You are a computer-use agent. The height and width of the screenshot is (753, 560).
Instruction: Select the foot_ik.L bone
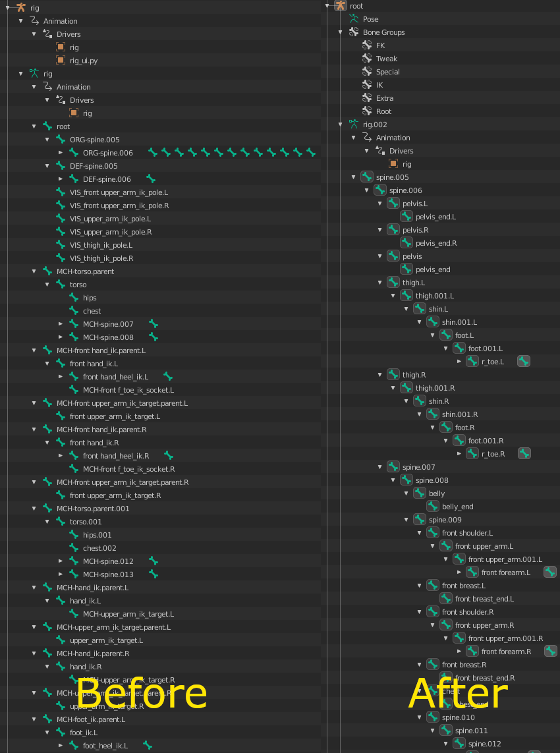pos(84,733)
